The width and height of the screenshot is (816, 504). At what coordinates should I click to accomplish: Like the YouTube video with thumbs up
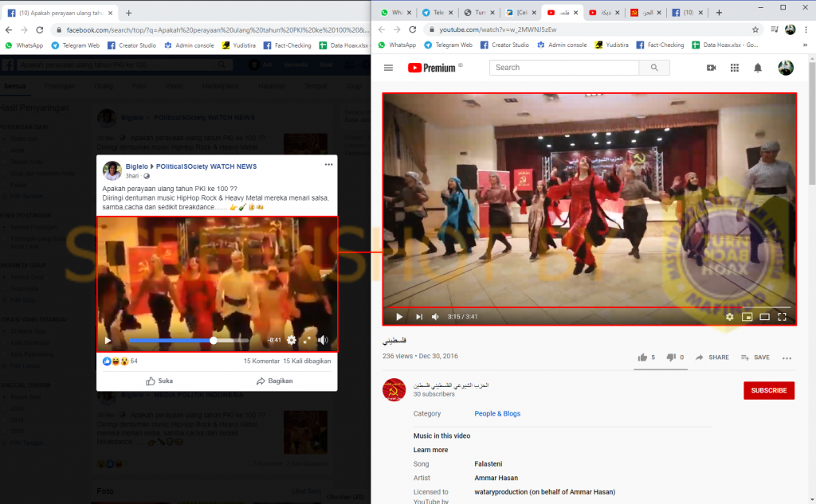642,357
